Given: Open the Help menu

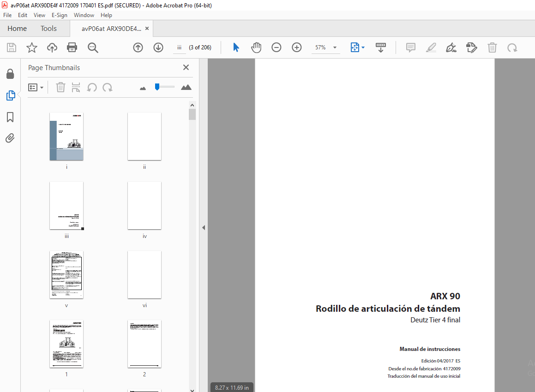Looking at the screenshot, I should pos(106,15).
